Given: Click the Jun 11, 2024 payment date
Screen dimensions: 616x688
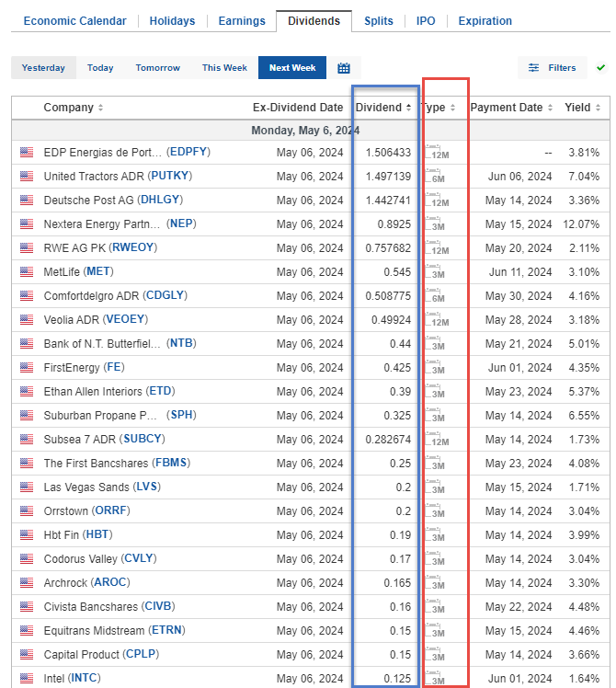Looking at the screenshot, I should click(x=519, y=272).
